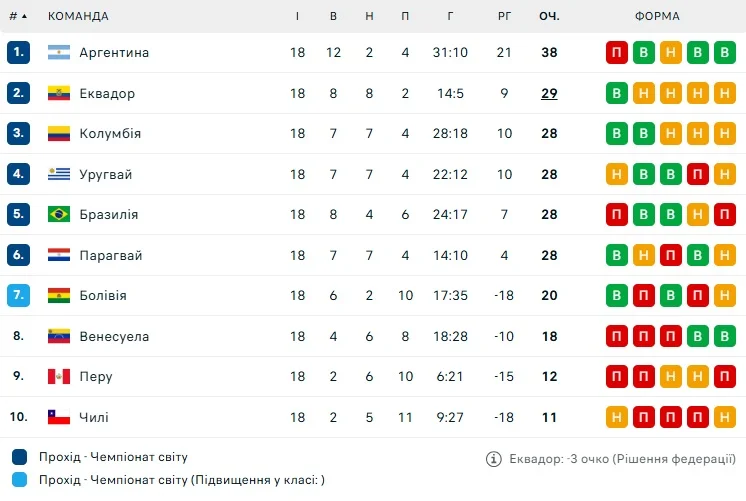The image size is (746, 501).
Task: Sort standings by ОЧ. points column
Action: [549, 16]
